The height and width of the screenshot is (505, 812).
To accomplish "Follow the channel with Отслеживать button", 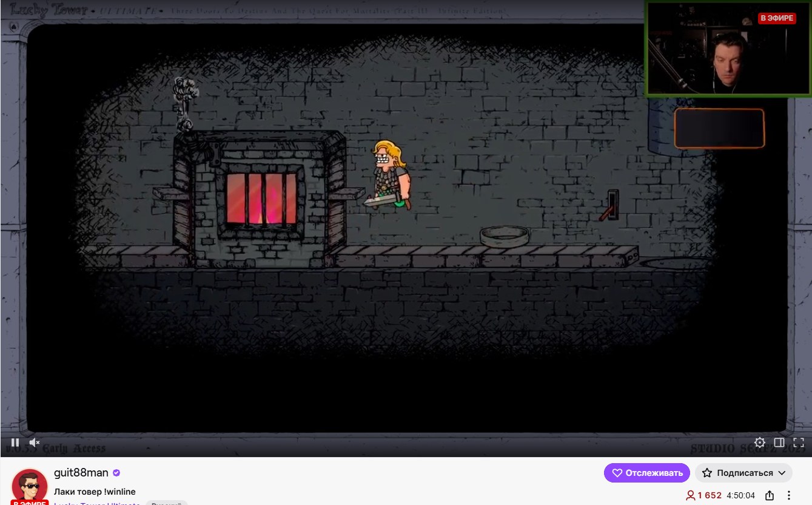I will pyautogui.click(x=647, y=473).
